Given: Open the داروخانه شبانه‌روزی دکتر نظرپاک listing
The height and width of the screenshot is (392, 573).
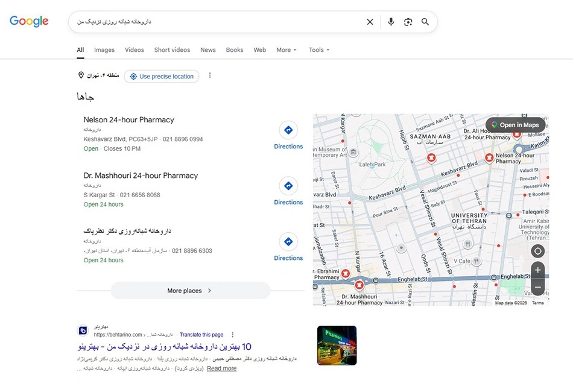Looking at the screenshot, I should 127,231.
